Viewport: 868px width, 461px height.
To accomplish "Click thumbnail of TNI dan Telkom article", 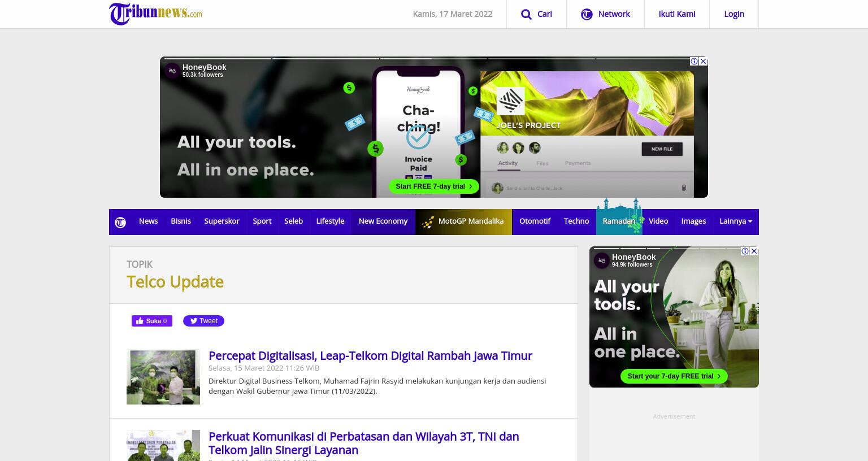I will coord(163,446).
